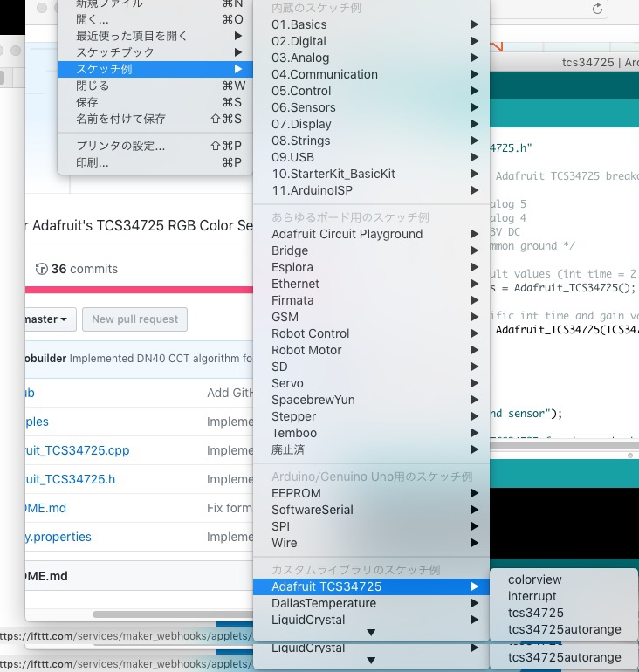Image resolution: width=639 pixels, height=672 pixels.
Task: Open the ples folder link
Action: pyautogui.click(x=37, y=422)
